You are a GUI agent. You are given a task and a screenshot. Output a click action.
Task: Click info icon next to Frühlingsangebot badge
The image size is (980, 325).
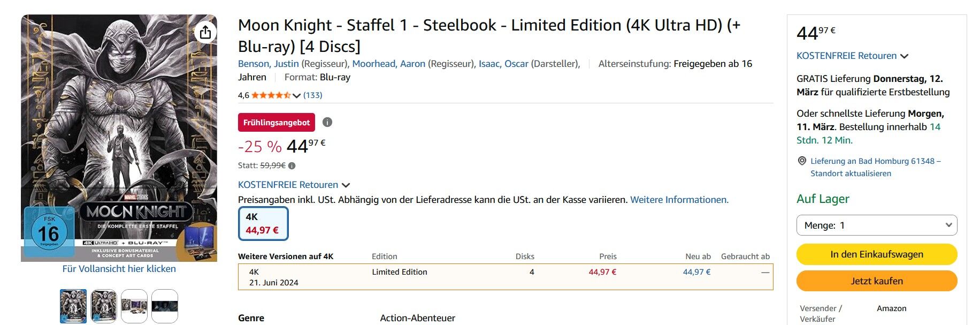pos(327,122)
